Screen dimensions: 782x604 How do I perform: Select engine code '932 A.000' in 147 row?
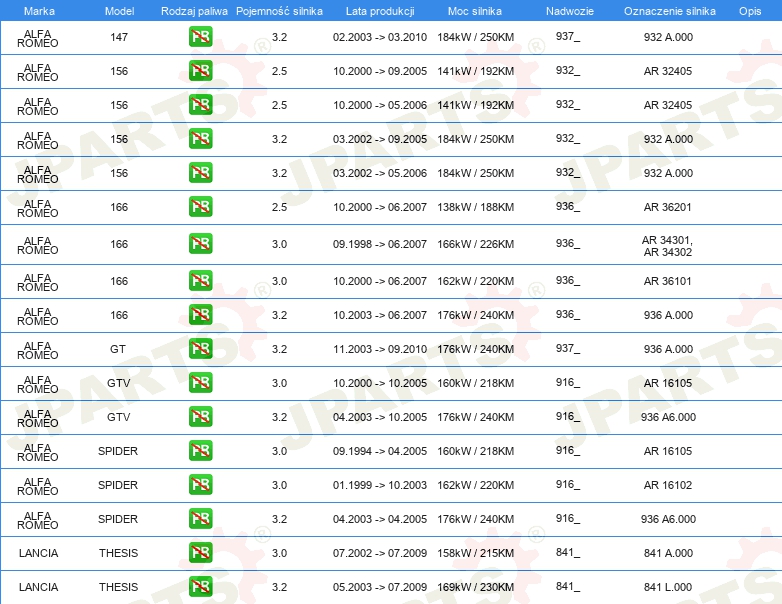point(668,37)
